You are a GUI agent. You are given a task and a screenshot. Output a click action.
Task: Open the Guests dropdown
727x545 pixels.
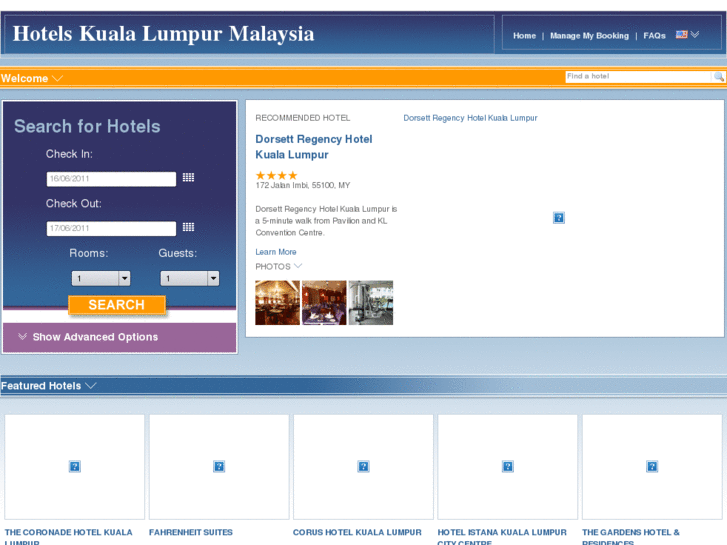click(190, 278)
